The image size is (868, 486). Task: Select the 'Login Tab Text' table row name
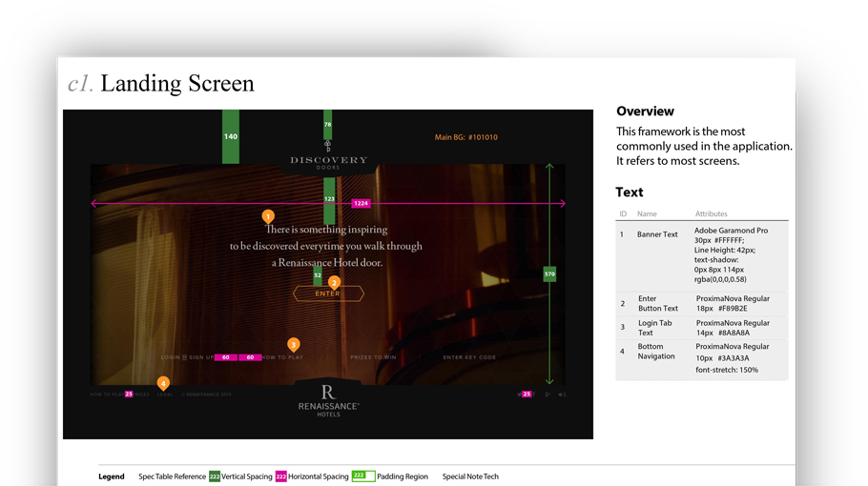[654, 328]
